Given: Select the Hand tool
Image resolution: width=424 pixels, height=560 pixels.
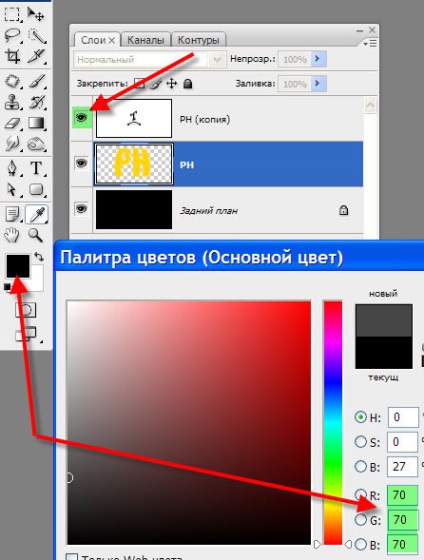Looking at the screenshot, I should [x=12, y=235].
